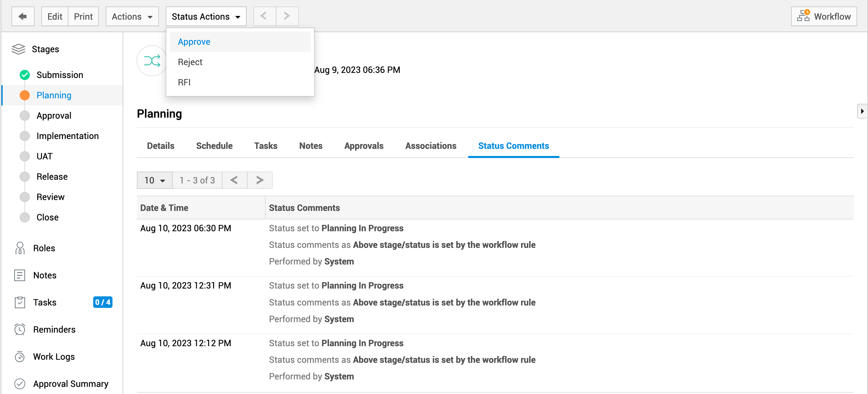Switch to the Notes tab

311,146
